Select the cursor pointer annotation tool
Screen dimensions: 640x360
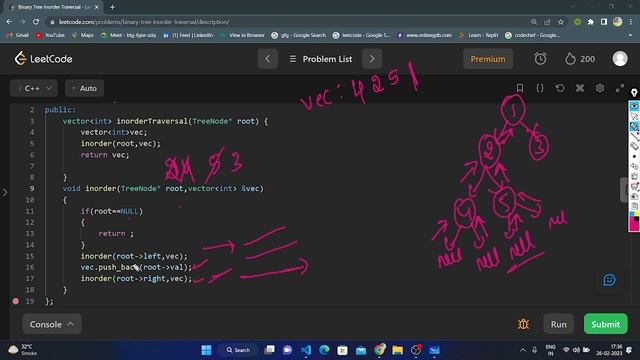tap(634, 116)
